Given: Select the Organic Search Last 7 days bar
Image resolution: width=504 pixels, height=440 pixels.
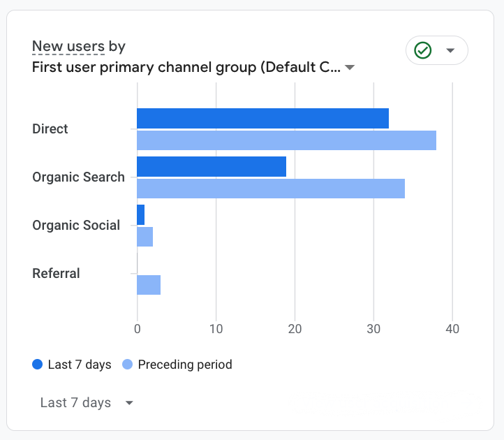Looking at the screenshot, I should click(212, 167).
